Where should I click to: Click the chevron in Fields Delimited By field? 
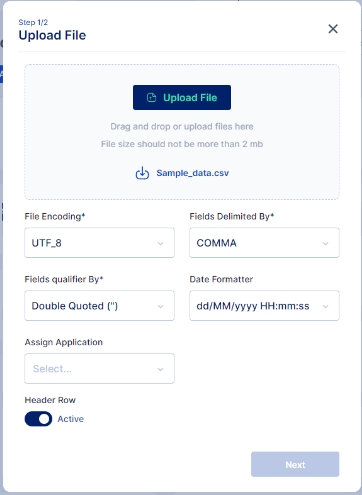pos(325,243)
